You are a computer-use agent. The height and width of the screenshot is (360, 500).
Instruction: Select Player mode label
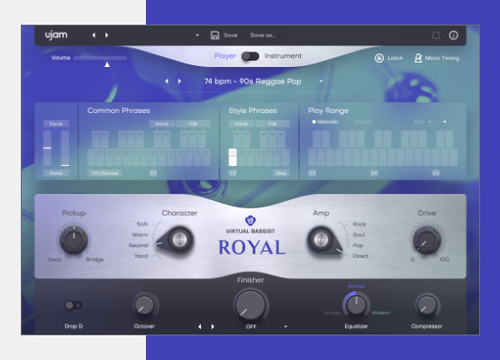pos(225,56)
